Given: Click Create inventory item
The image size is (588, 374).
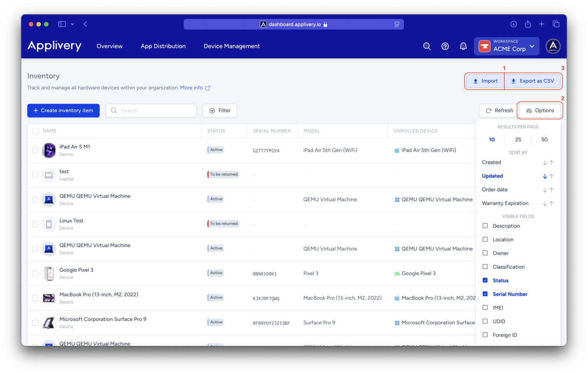Looking at the screenshot, I should click(x=63, y=110).
